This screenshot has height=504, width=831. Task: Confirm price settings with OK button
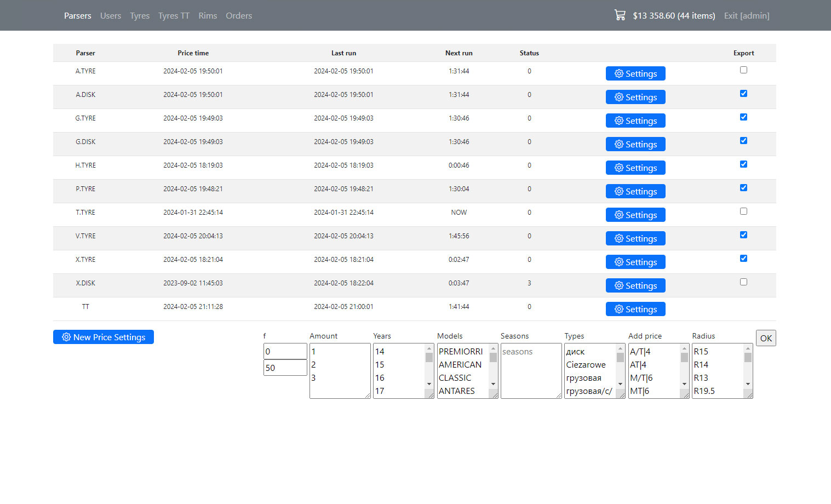[x=766, y=338]
